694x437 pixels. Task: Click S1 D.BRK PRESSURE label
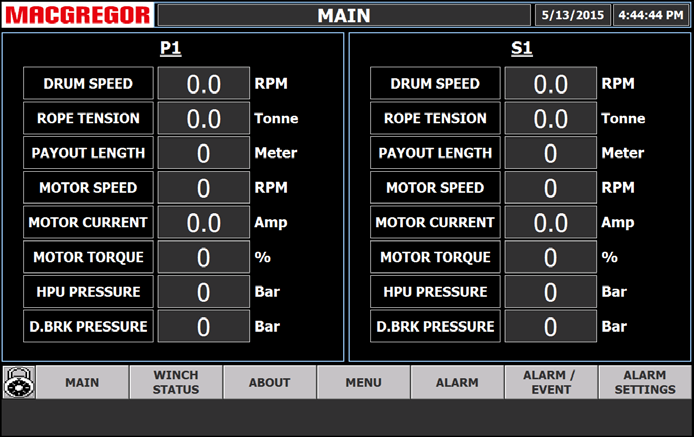[435, 326]
